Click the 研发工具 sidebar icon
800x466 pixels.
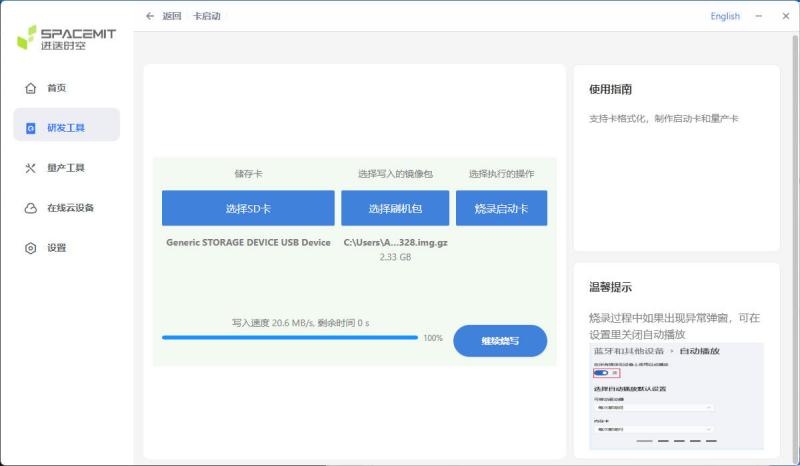click(x=31, y=128)
